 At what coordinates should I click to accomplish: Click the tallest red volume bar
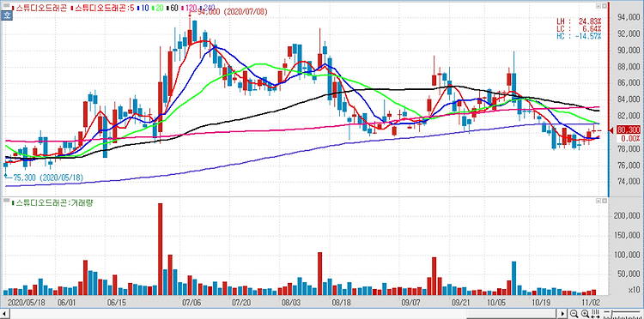pyautogui.click(x=161, y=250)
